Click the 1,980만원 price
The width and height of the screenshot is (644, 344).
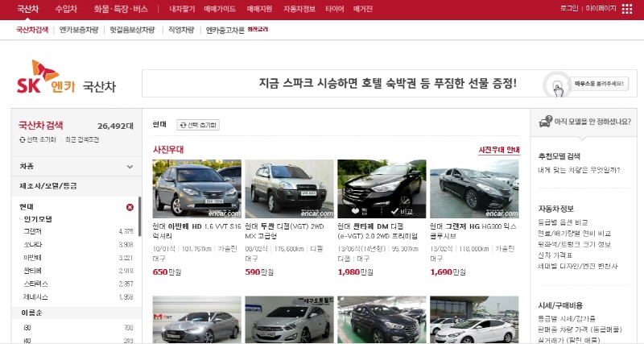click(355, 272)
